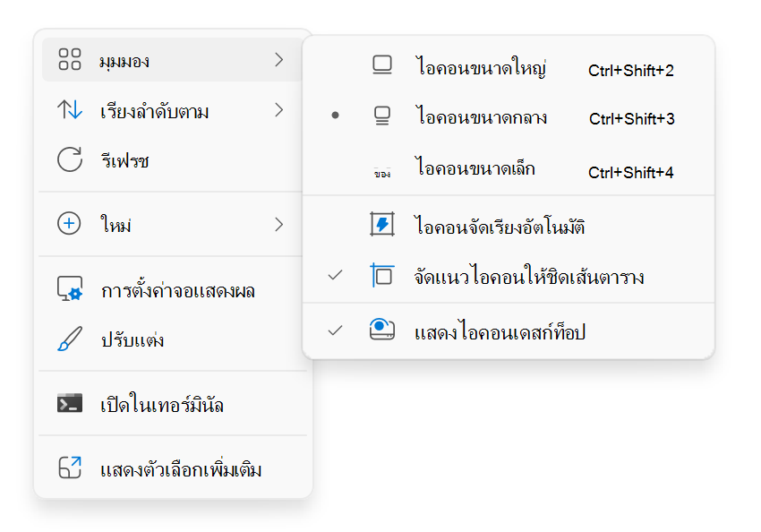Click the Ctrl+Shift+4 shortcut text

[631, 172]
